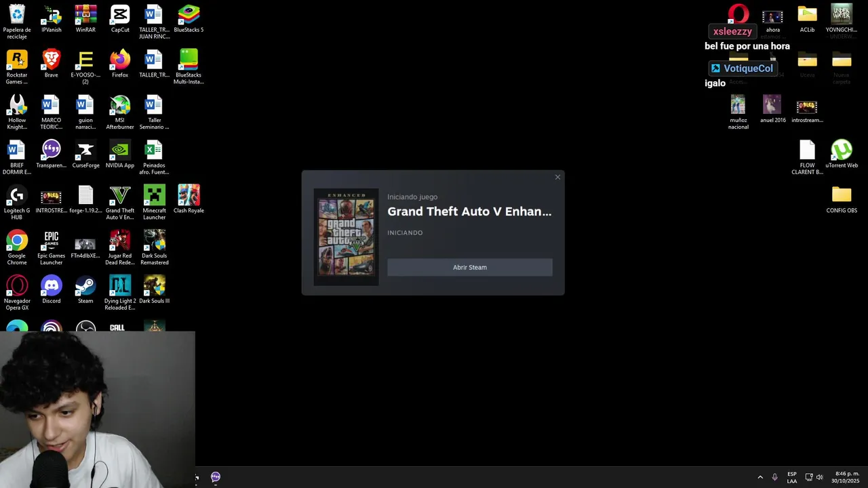Screen dimensions: 868x488
Task: Select the Brave browser icon
Action: [52, 64]
